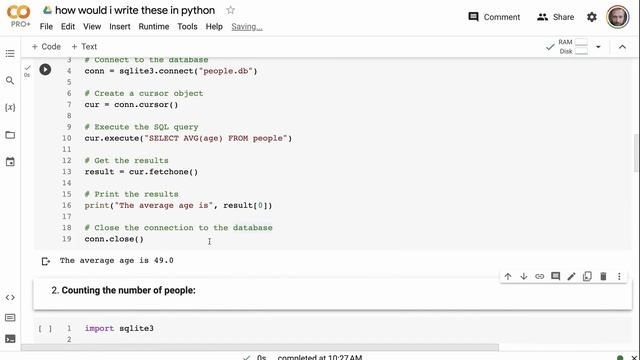Open the View menu
This screenshot has width=640, height=360.
click(92, 27)
